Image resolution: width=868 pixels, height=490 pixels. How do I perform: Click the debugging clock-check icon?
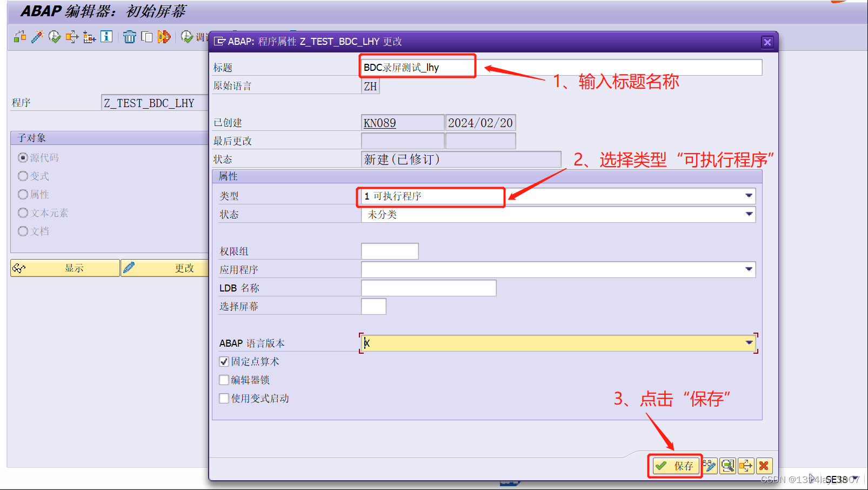click(x=186, y=37)
